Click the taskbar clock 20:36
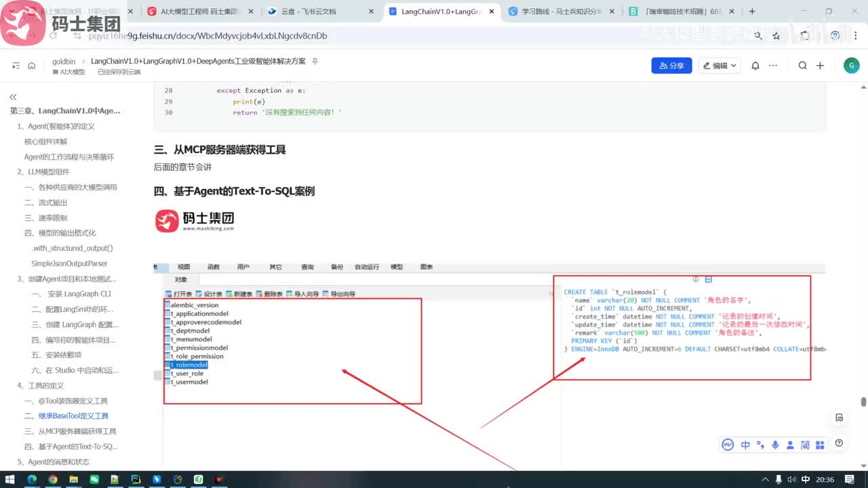The height and width of the screenshot is (488, 868). tap(825, 479)
